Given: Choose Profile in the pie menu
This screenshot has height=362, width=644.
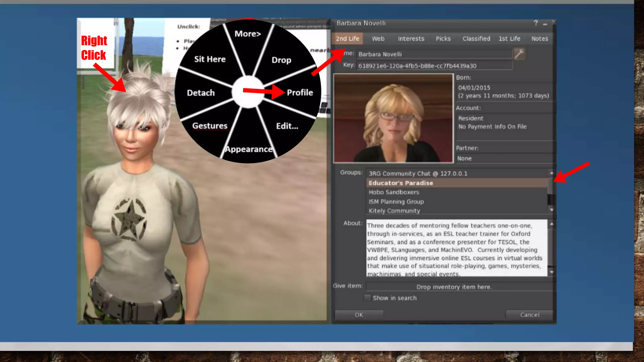Looking at the screenshot, I should (300, 93).
